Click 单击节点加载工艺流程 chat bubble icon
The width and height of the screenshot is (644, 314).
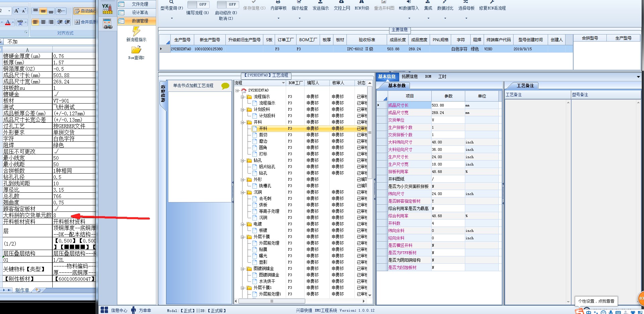[x=225, y=86]
